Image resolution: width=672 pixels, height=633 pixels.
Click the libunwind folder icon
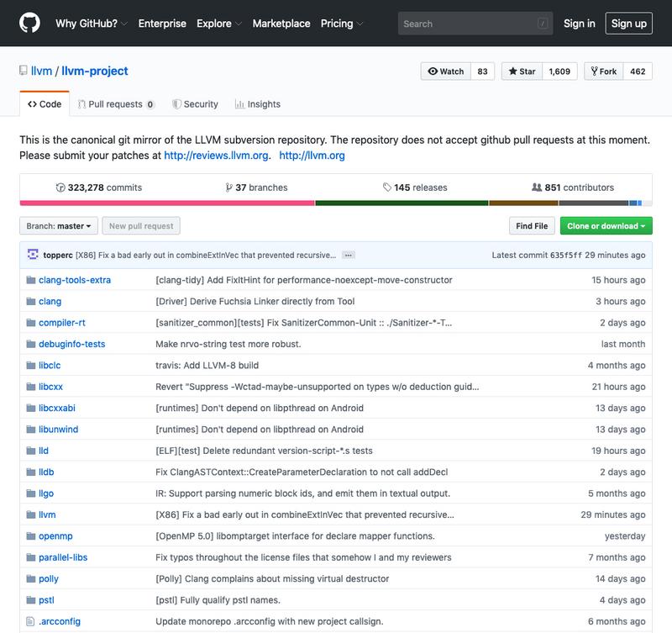pos(31,430)
